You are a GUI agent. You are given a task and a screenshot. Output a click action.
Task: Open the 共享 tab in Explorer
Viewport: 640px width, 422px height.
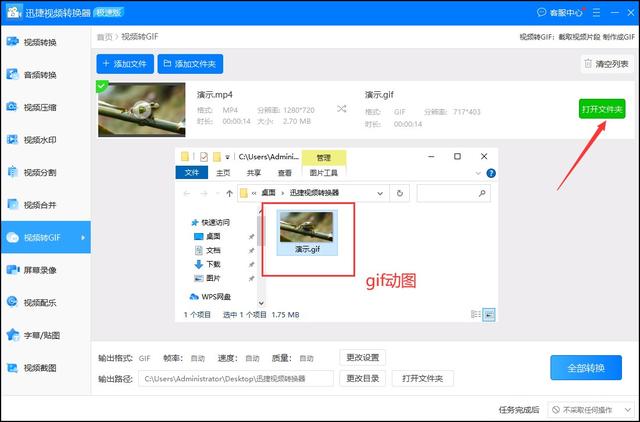254,173
